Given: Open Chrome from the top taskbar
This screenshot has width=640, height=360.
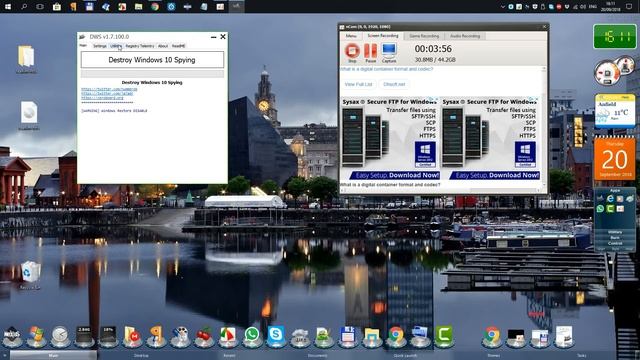Looking at the screenshot, I should (155, 7).
